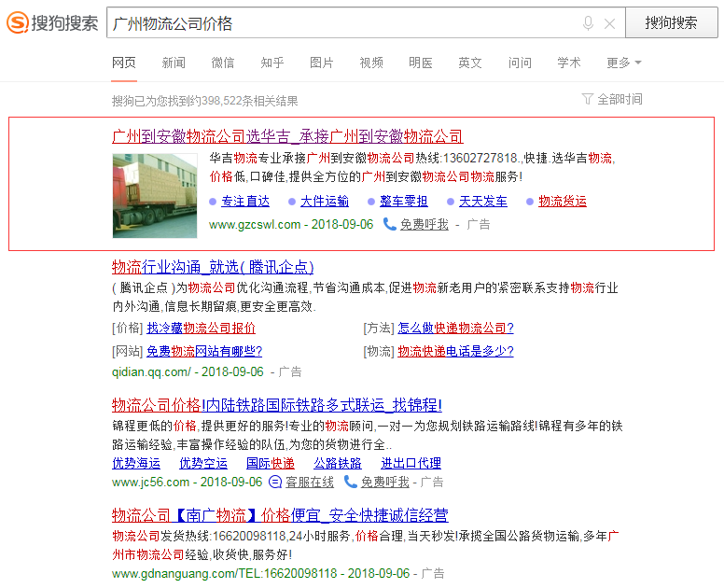The height and width of the screenshot is (588, 724).
Task: Click the 搜狗已为您找到约398,522条相关结果 text
Action: tap(205, 101)
